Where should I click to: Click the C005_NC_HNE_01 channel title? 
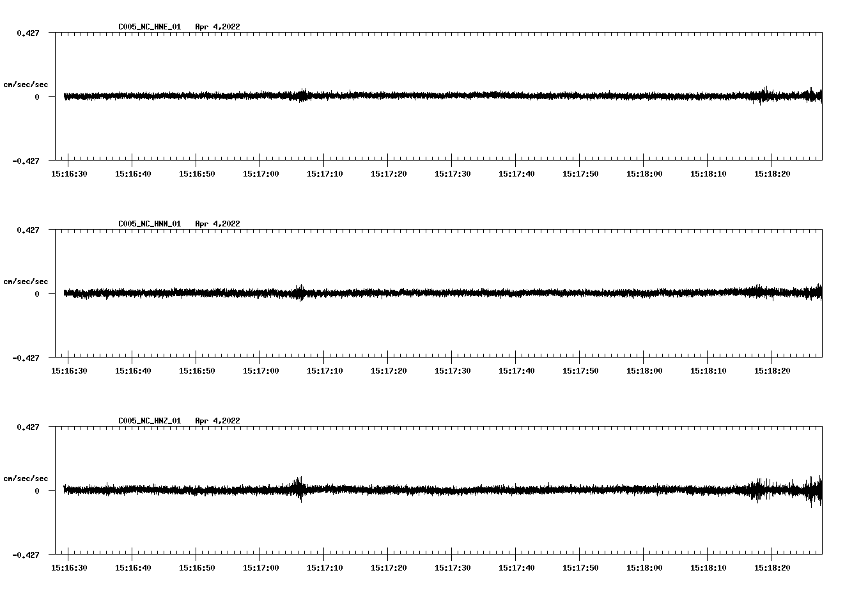click(150, 27)
